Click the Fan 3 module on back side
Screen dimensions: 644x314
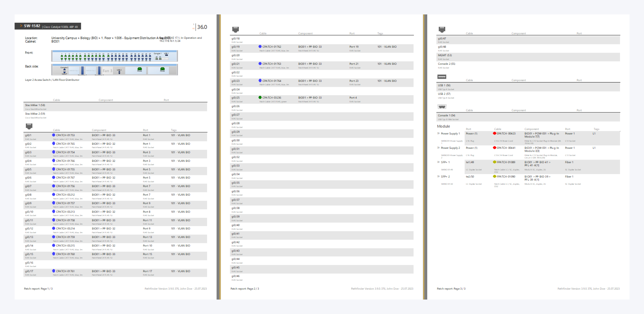coord(107,71)
